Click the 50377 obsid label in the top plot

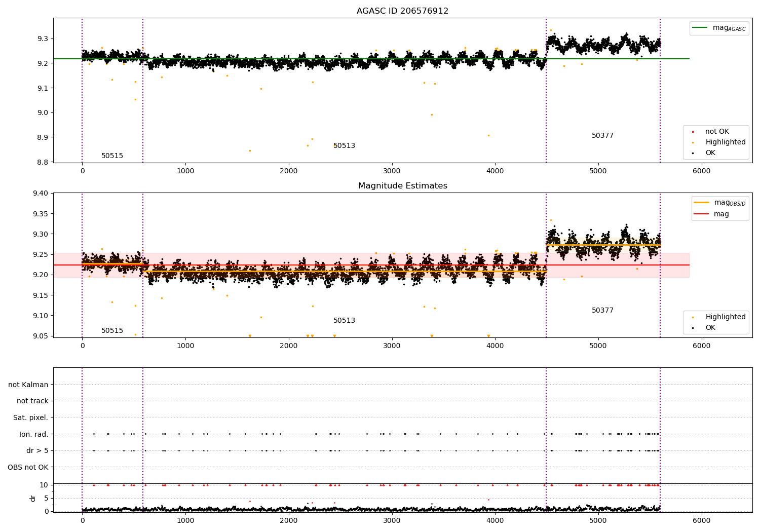[x=602, y=135]
